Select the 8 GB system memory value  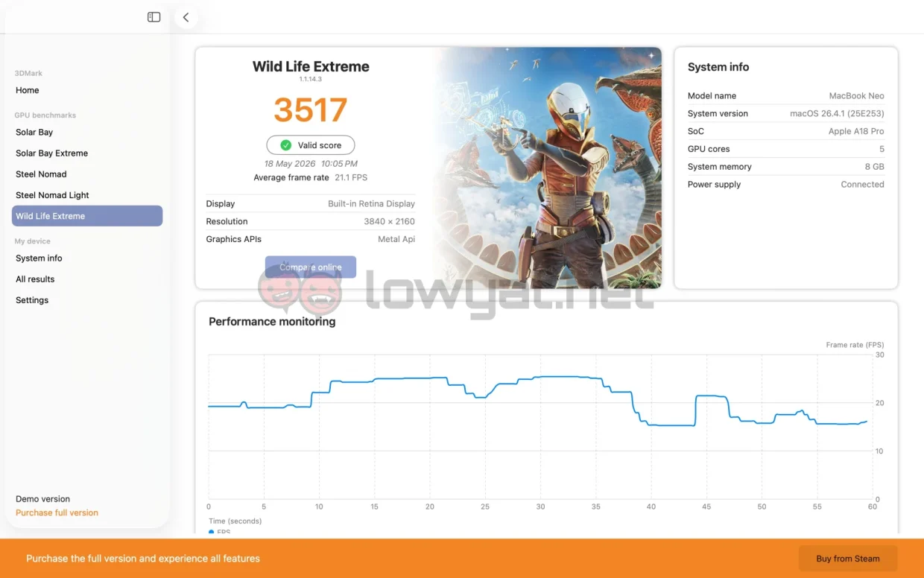874,167
